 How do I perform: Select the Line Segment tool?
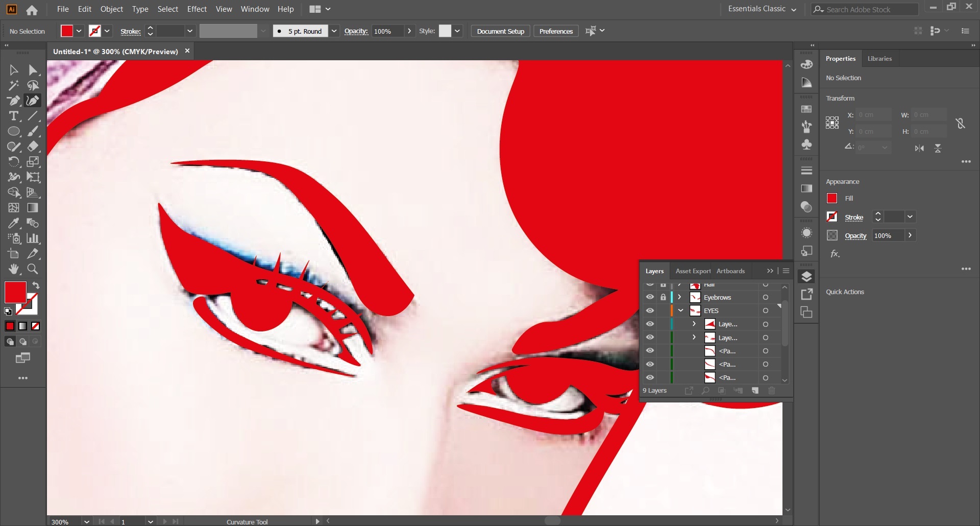coord(33,116)
